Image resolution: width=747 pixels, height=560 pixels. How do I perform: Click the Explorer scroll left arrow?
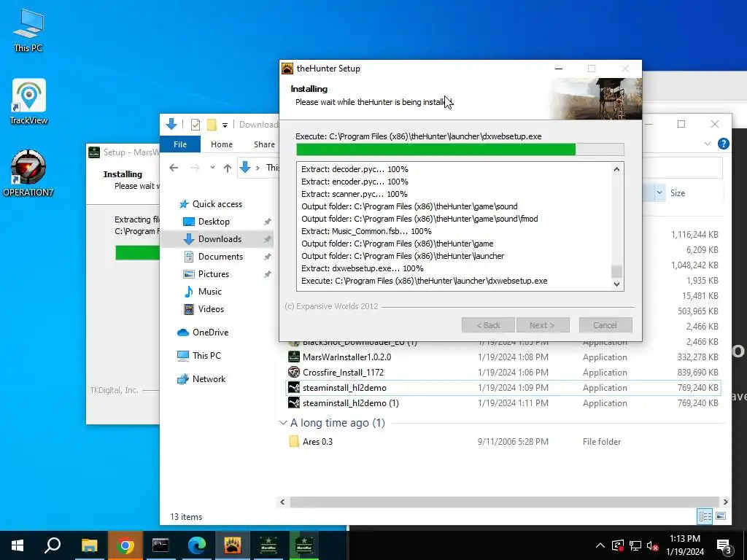(282, 502)
